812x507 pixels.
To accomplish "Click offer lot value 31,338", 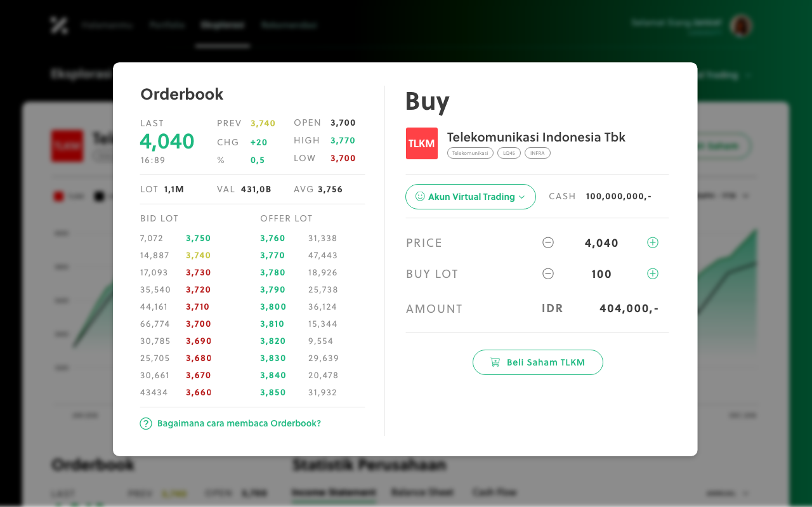I will [x=323, y=239].
